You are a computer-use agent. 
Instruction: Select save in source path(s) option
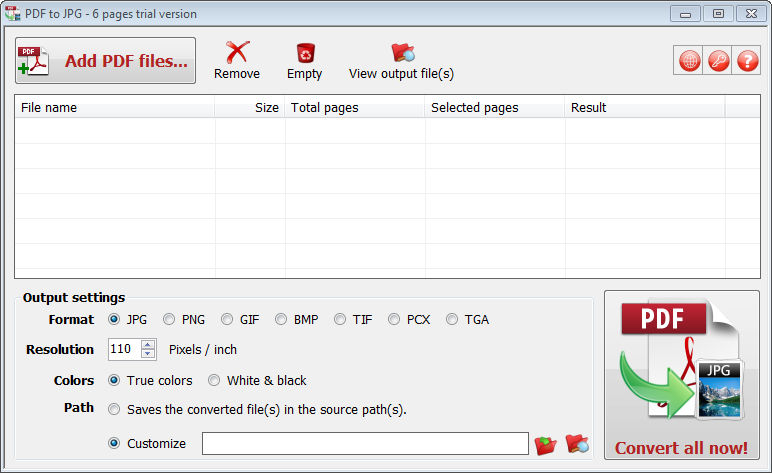click(x=114, y=410)
